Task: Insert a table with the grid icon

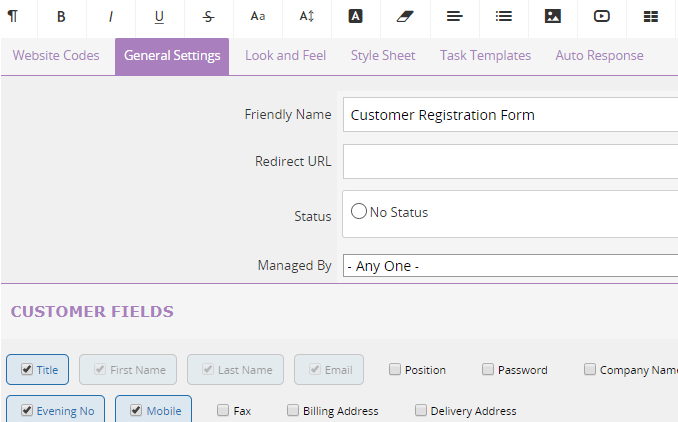Action: (x=651, y=16)
